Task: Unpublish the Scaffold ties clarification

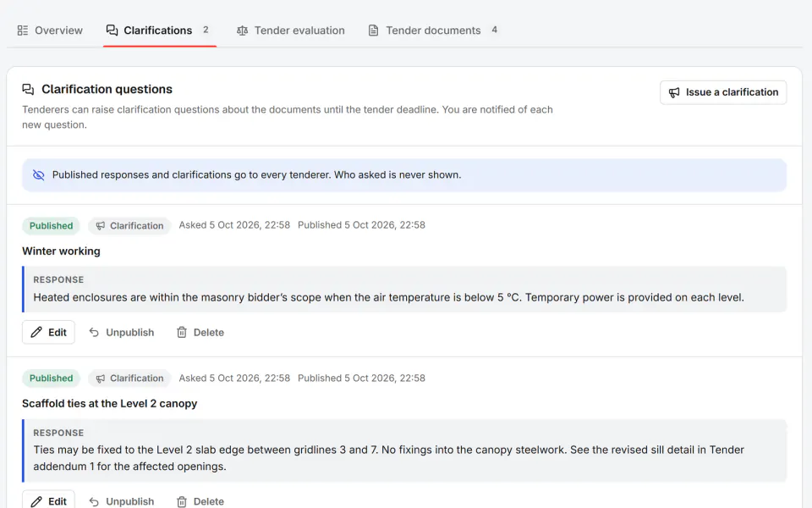Action: pos(121,500)
